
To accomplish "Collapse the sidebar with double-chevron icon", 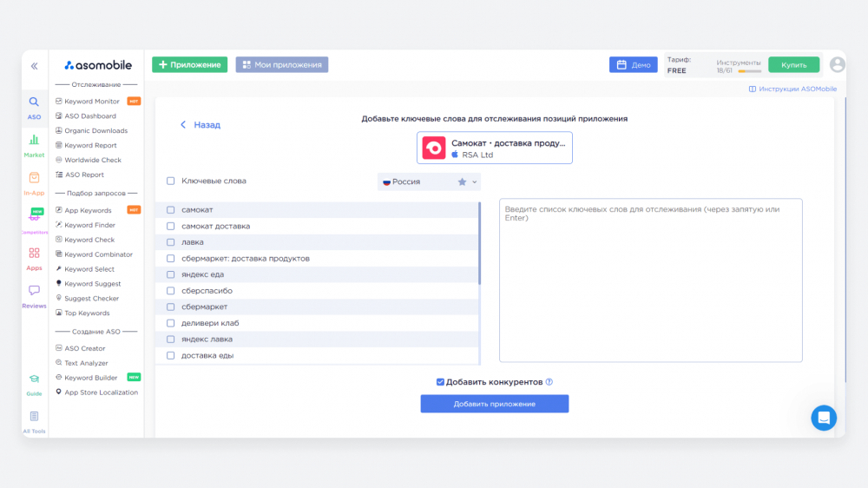I will click(35, 66).
